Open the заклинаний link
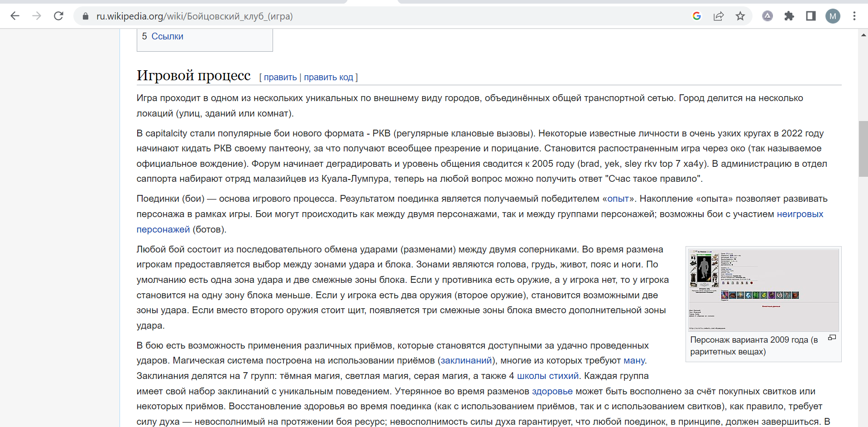The image size is (868, 427). pyautogui.click(x=466, y=360)
